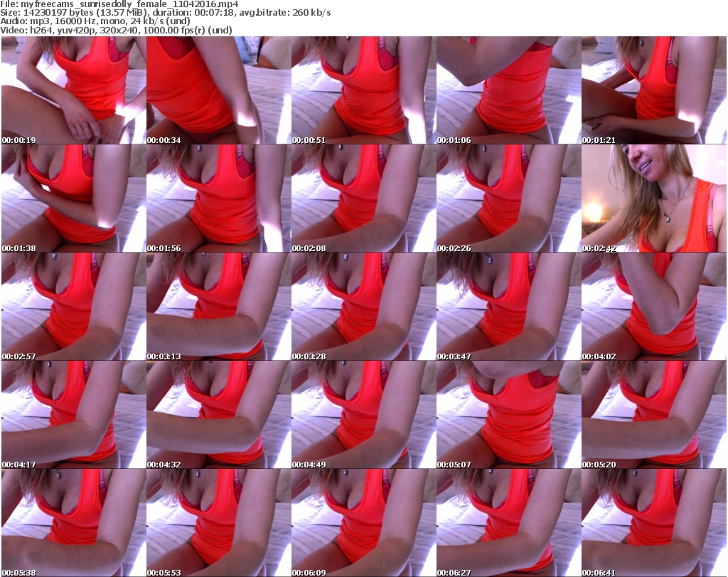Click the Audio mp3 info line

click(95, 21)
